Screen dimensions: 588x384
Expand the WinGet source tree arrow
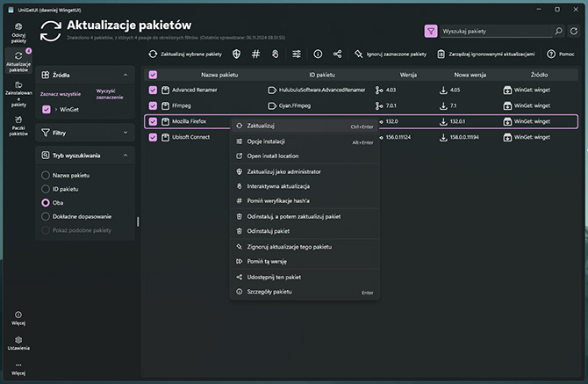click(56, 110)
